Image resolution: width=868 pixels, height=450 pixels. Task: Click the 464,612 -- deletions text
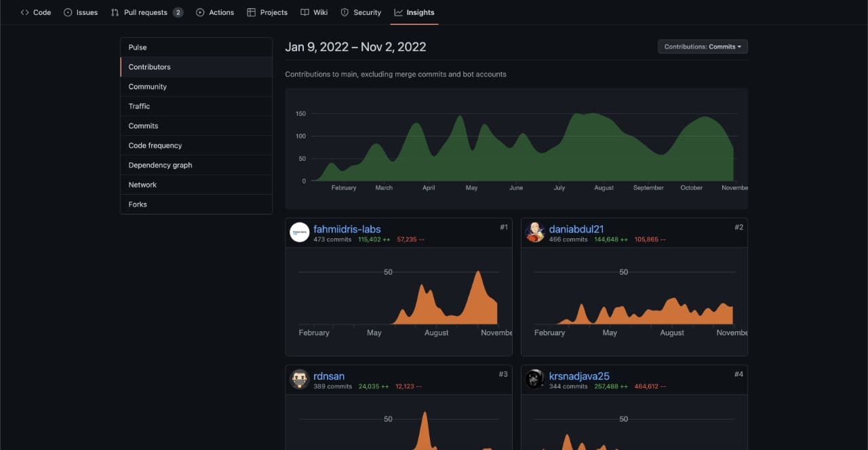click(650, 386)
